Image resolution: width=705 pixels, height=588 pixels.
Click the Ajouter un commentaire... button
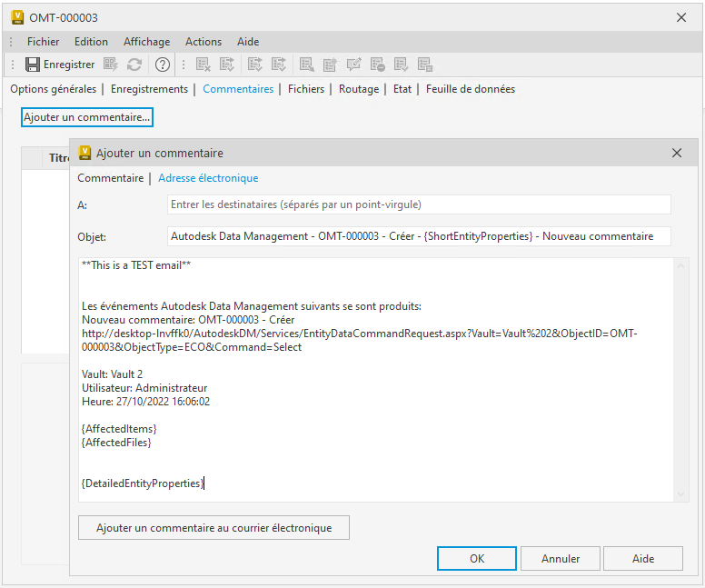[87, 117]
